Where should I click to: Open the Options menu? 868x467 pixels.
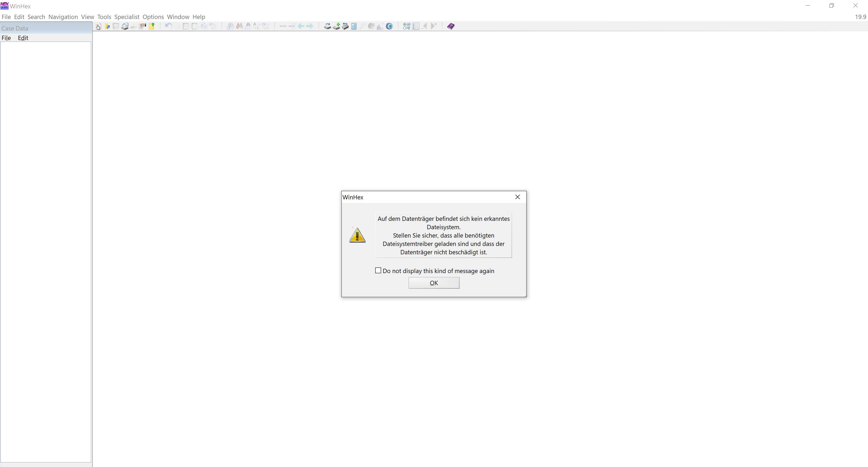click(x=153, y=17)
